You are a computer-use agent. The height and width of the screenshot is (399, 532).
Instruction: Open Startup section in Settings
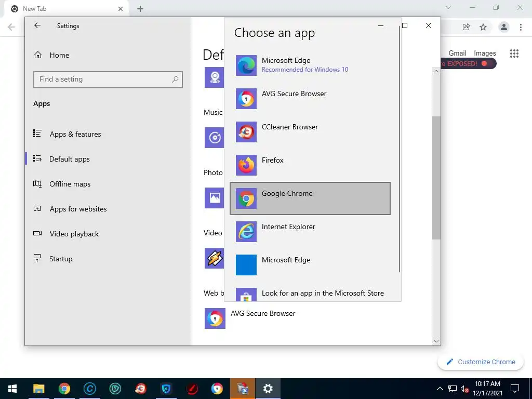tap(53, 259)
